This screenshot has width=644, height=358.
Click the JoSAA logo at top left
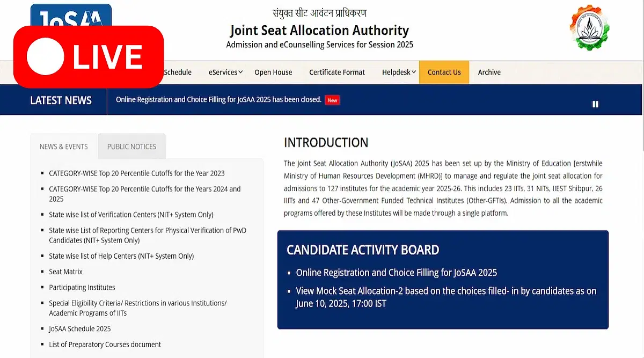click(x=71, y=15)
